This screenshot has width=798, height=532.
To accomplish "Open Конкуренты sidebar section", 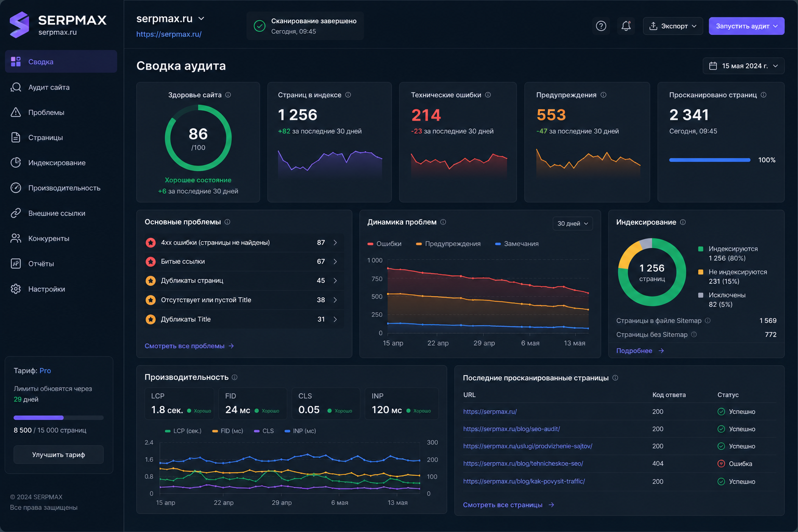I will pos(61,238).
